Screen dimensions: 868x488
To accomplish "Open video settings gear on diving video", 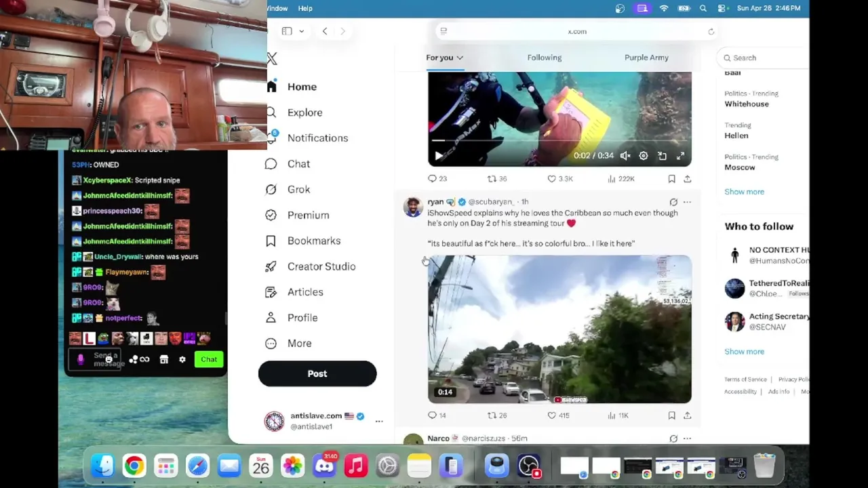I will (x=643, y=156).
